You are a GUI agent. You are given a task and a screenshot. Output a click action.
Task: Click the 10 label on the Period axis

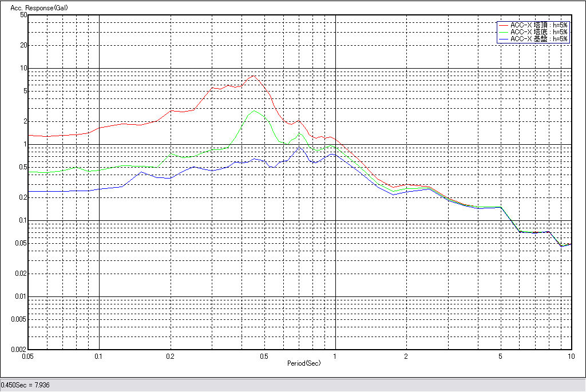point(570,356)
